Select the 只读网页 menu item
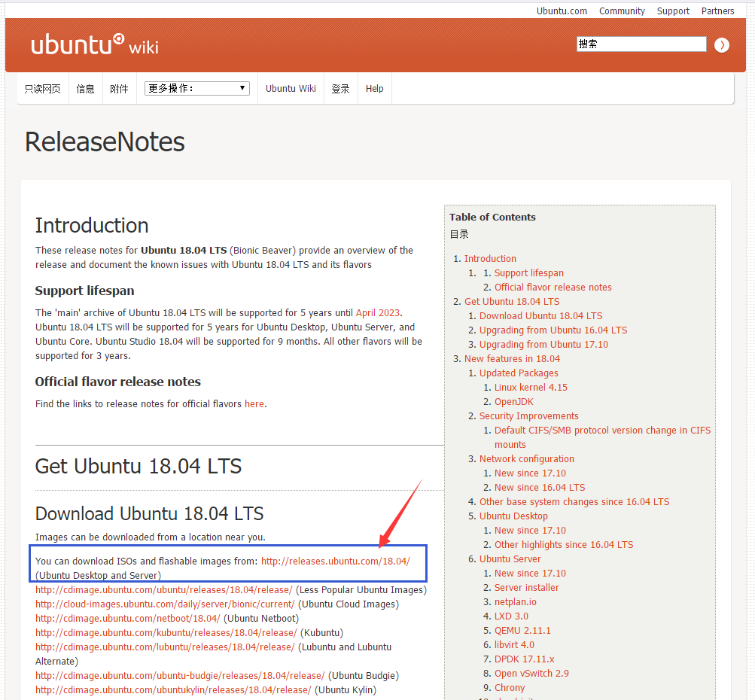Viewport: 755px width, 700px height. tap(43, 89)
